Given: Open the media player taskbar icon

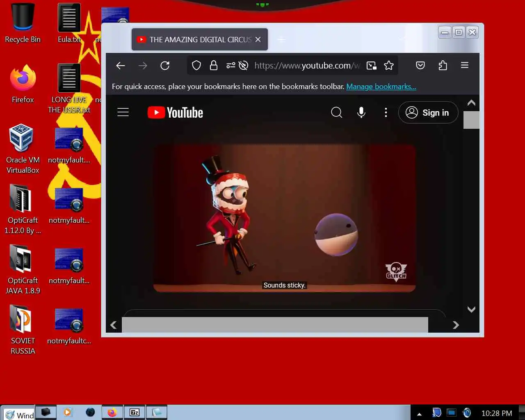Looking at the screenshot, I should 68,412.
